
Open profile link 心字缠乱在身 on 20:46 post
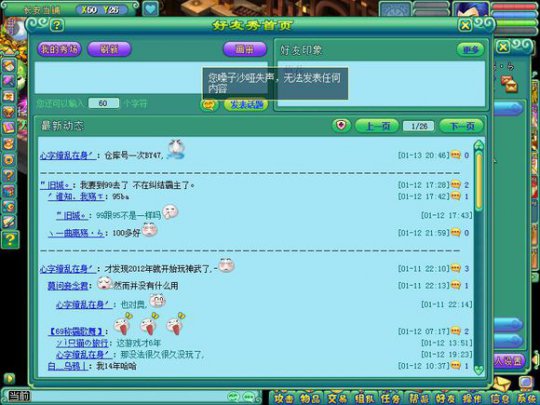coord(68,156)
